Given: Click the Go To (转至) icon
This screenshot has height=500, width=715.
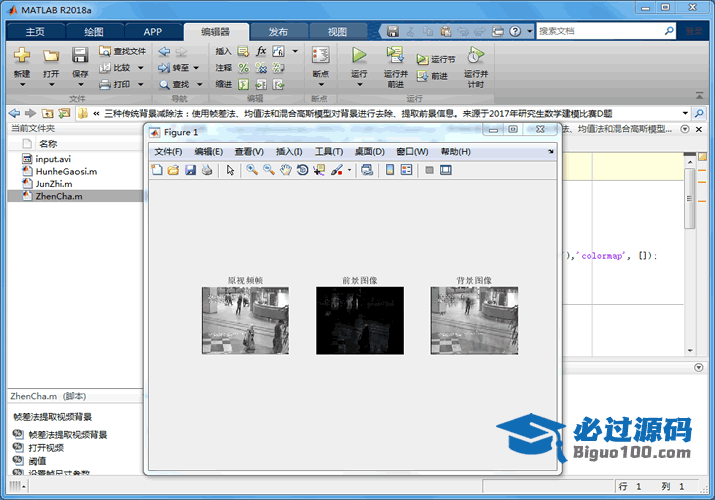Looking at the screenshot, I should (164, 68).
